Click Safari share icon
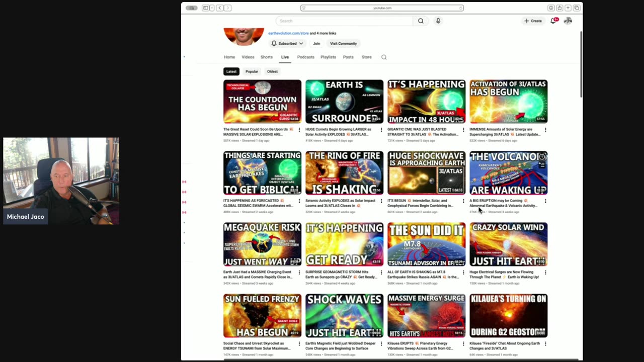The height and width of the screenshot is (362, 644). tap(559, 8)
